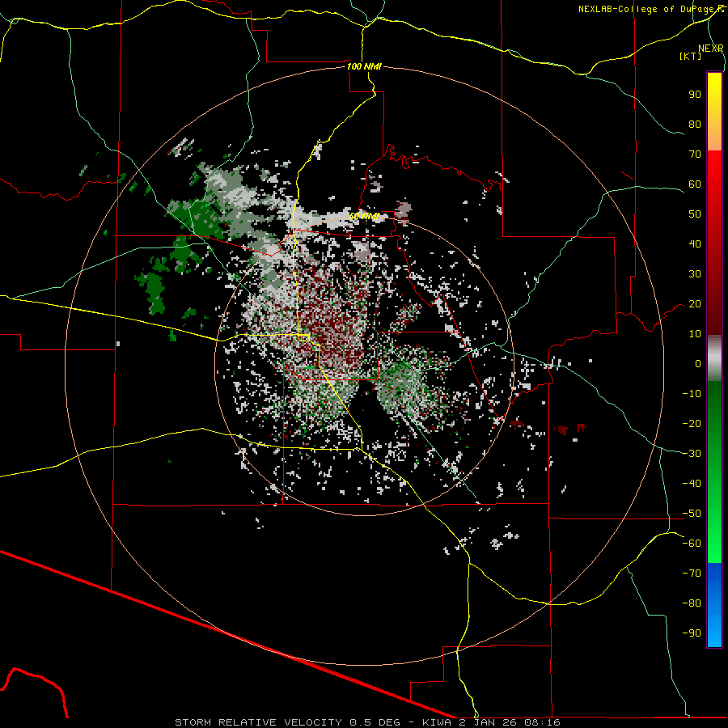Click the 10 value on the velocity scale
Image resolution: width=728 pixels, height=728 pixels.
(695, 334)
